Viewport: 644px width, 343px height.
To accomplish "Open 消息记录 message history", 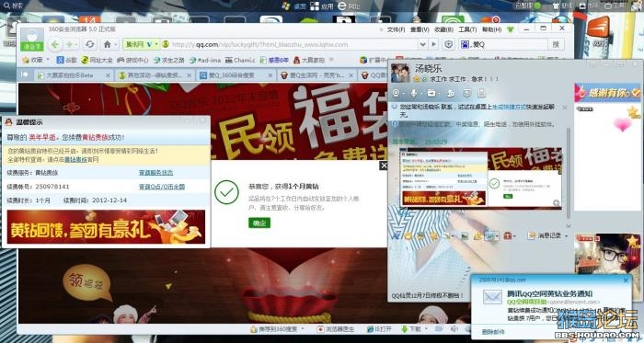I will click(x=545, y=235).
